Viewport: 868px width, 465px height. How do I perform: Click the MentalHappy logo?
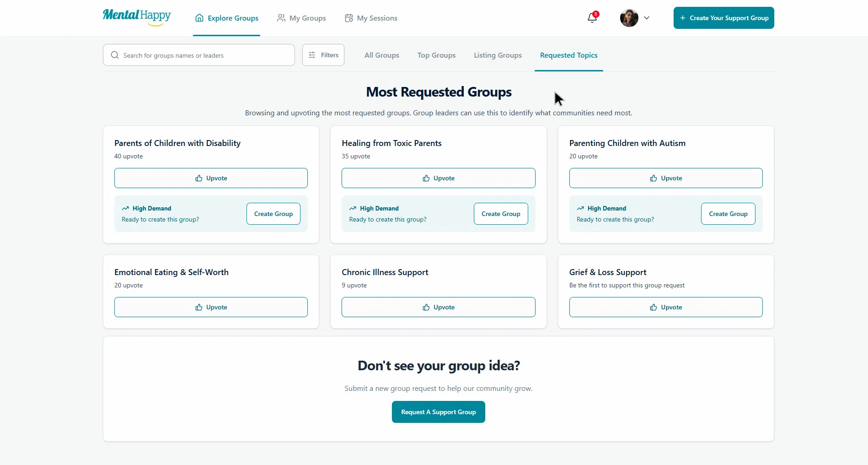click(x=137, y=17)
